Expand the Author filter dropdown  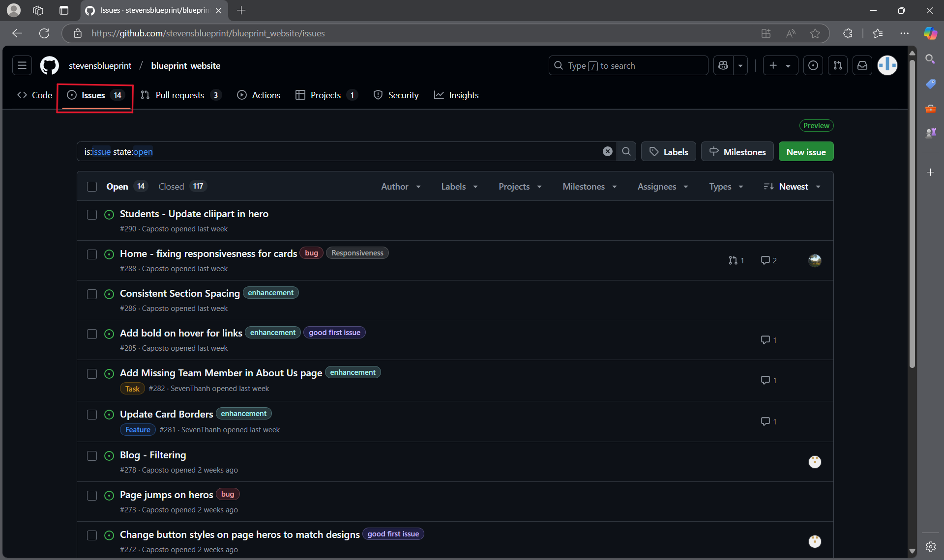401,187
